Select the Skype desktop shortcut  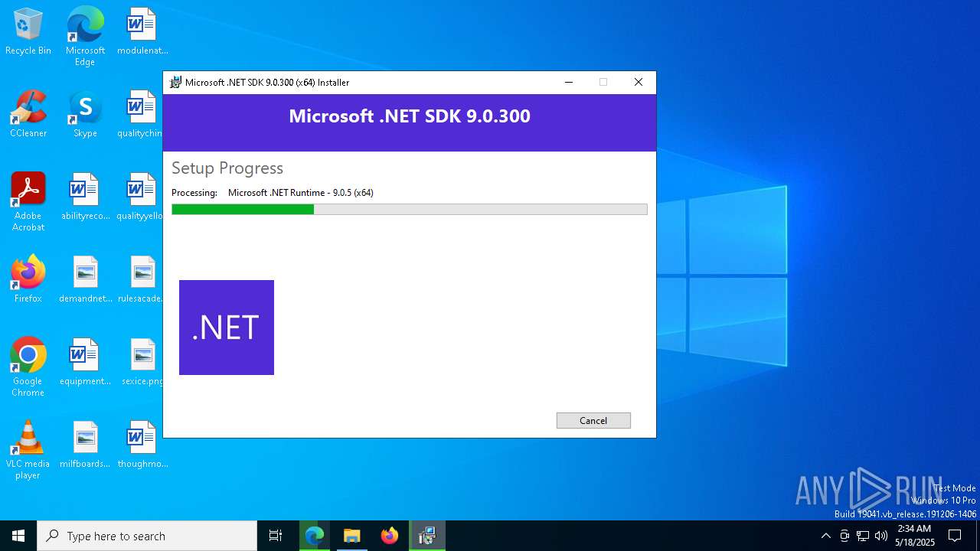coord(85,115)
